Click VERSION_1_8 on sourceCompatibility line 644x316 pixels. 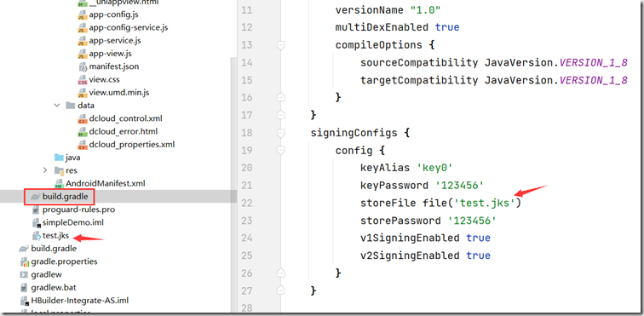(x=593, y=63)
